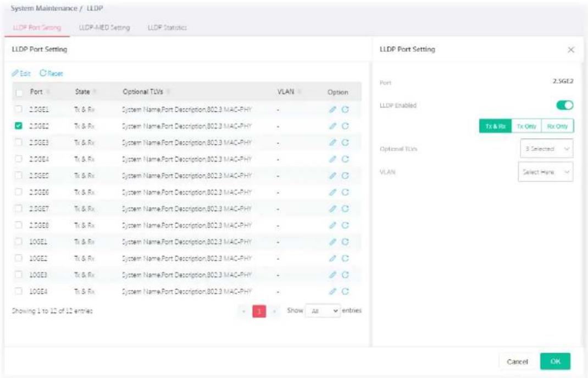Edit 10GE2 row pencil icon
Viewport: 588px width, 378px height.
point(332,258)
